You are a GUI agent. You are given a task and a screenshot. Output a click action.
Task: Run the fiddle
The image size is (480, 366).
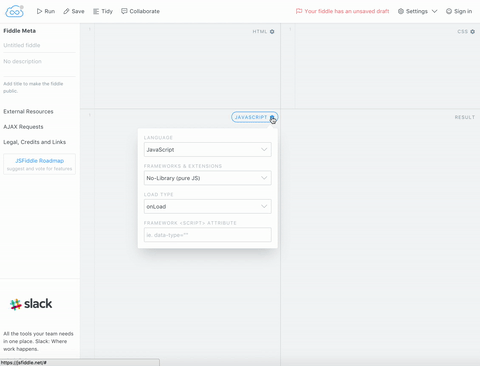(x=46, y=11)
